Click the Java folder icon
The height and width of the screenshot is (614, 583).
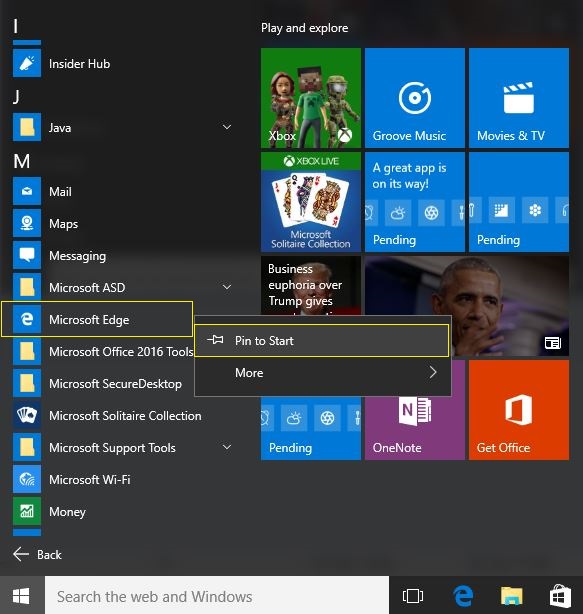pos(27,127)
